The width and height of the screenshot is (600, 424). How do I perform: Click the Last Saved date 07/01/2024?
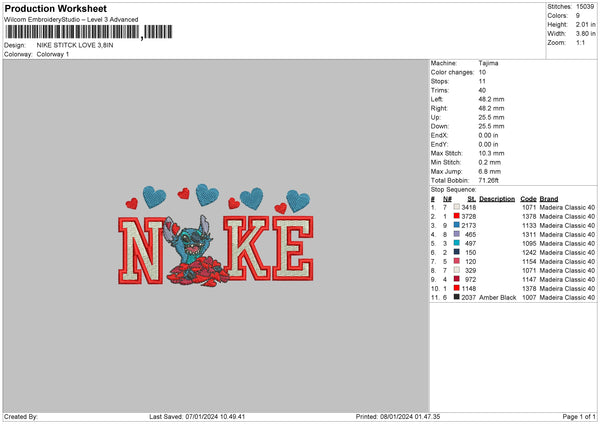[202, 416]
